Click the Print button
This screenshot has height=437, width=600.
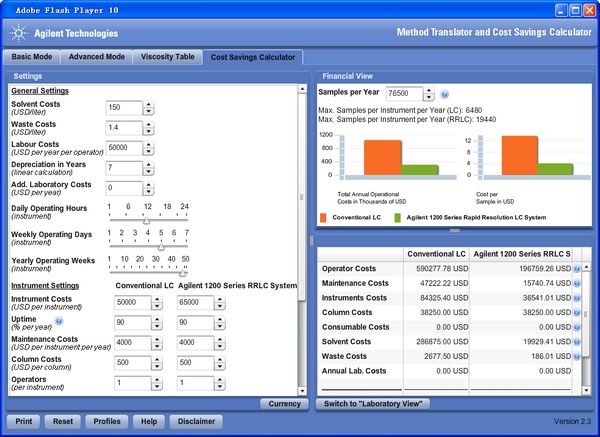point(24,421)
